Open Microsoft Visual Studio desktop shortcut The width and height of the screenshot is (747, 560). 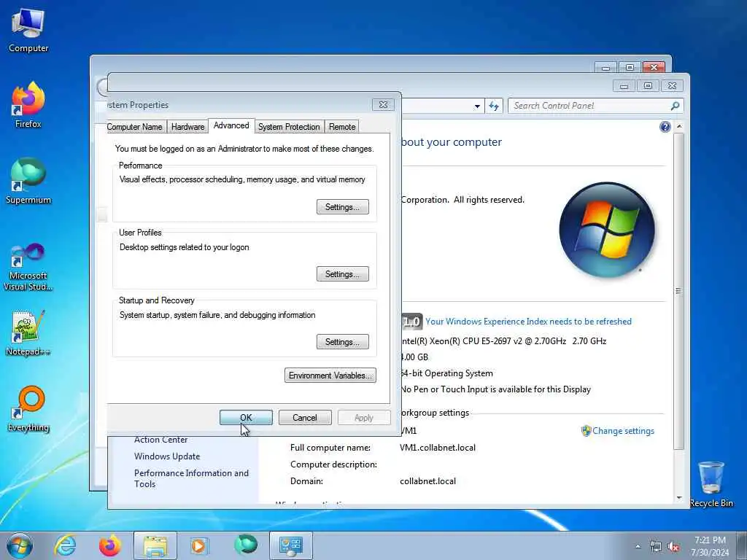pyautogui.click(x=28, y=267)
